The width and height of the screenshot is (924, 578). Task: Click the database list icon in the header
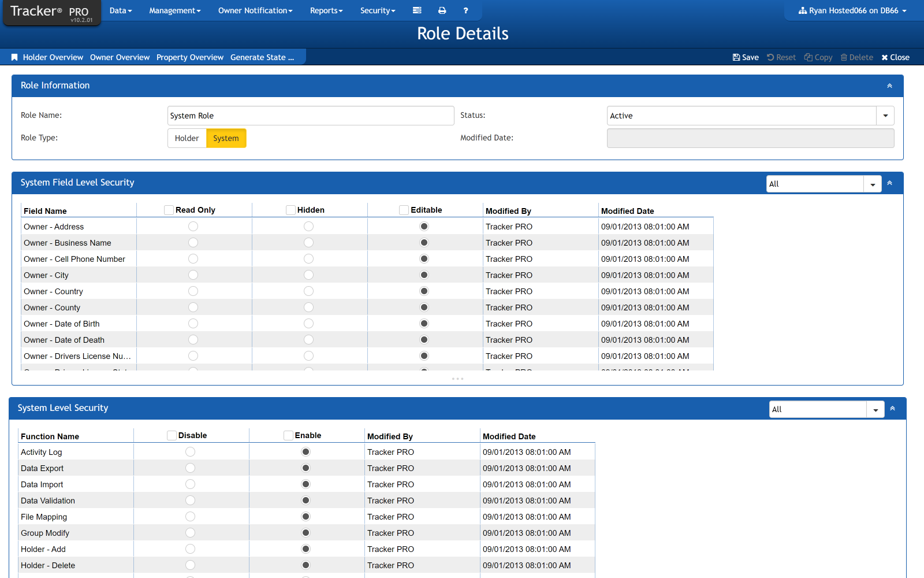click(x=417, y=10)
